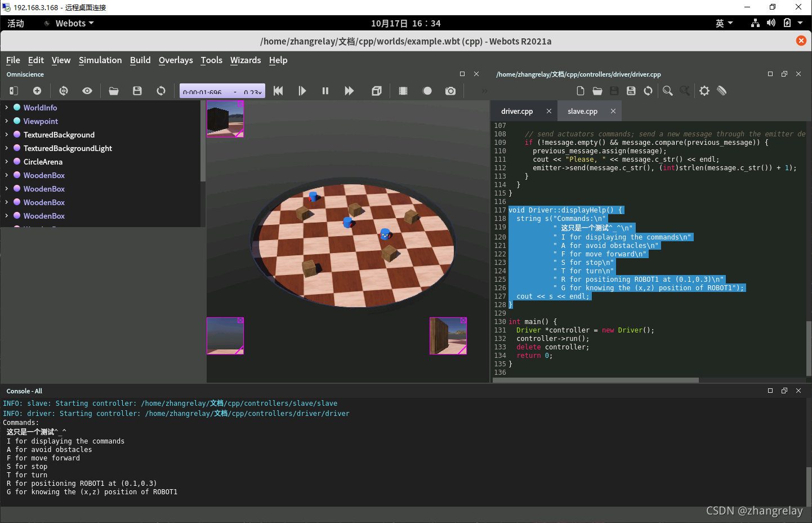Open the 英 input method dropdown
This screenshot has height=523, width=812.
(724, 23)
